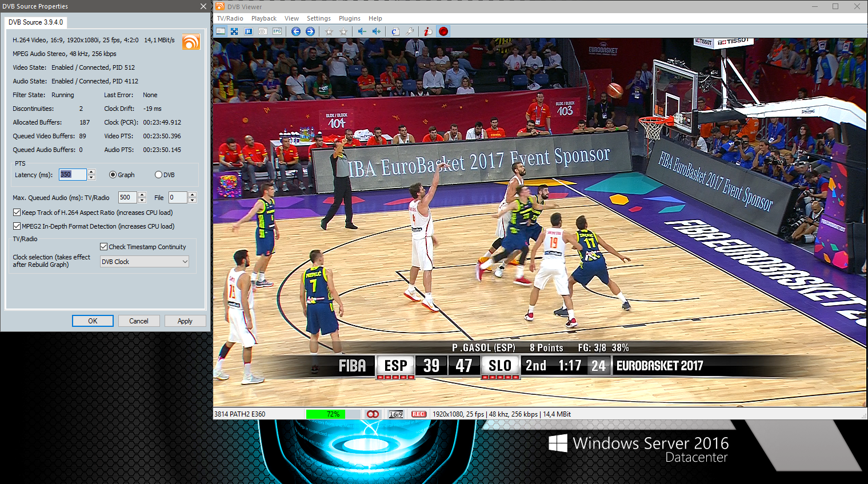Click OK in DVB Source Properties
The image size is (868, 484).
click(93, 321)
